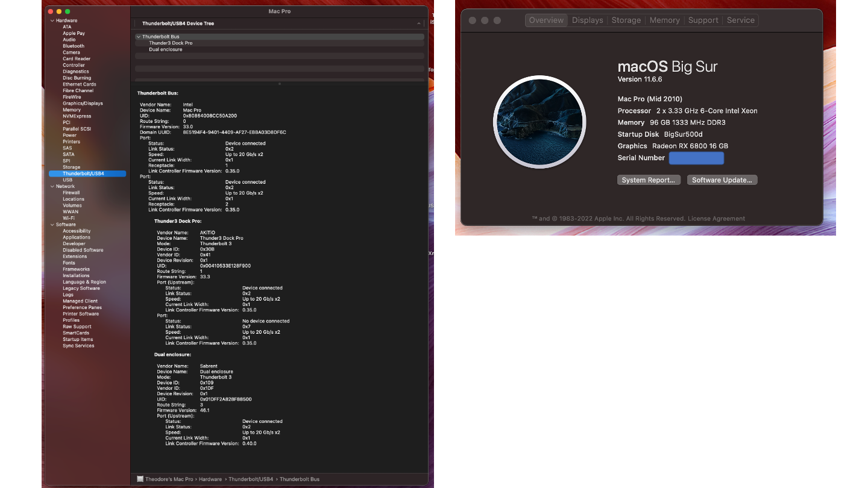Switch to the Support tab

[x=703, y=20]
